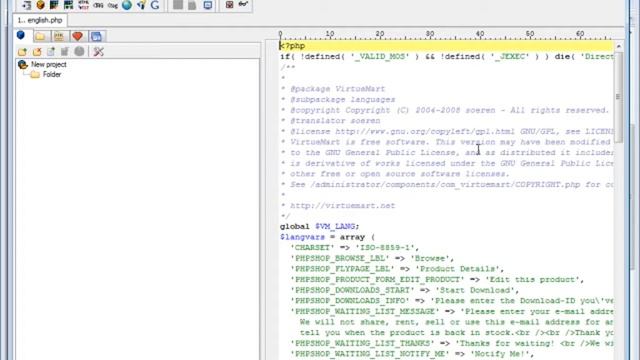The width and height of the screenshot is (640, 360).
Task: Click the orange cube toolbar icon
Action: click(x=40, y=5)
